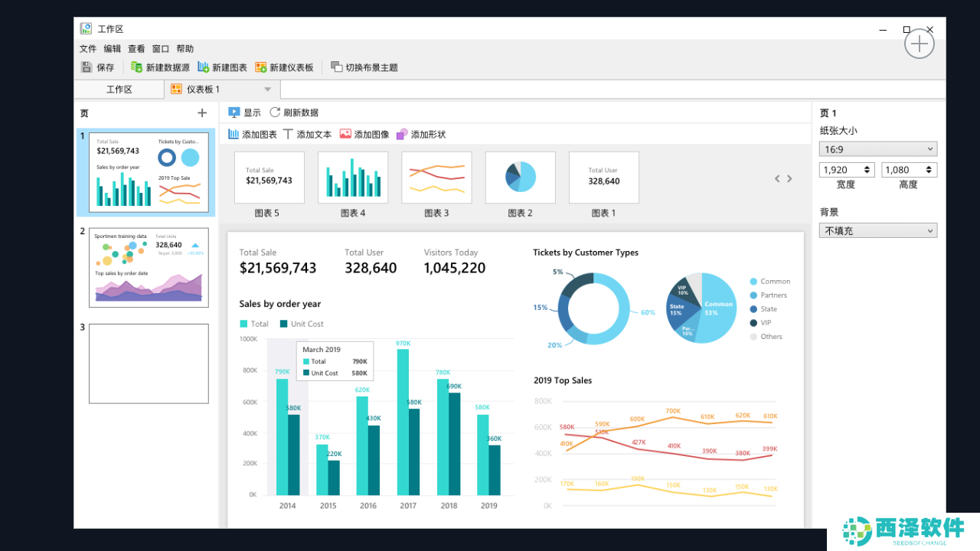Open the 不填充 background dropdown

878,230
